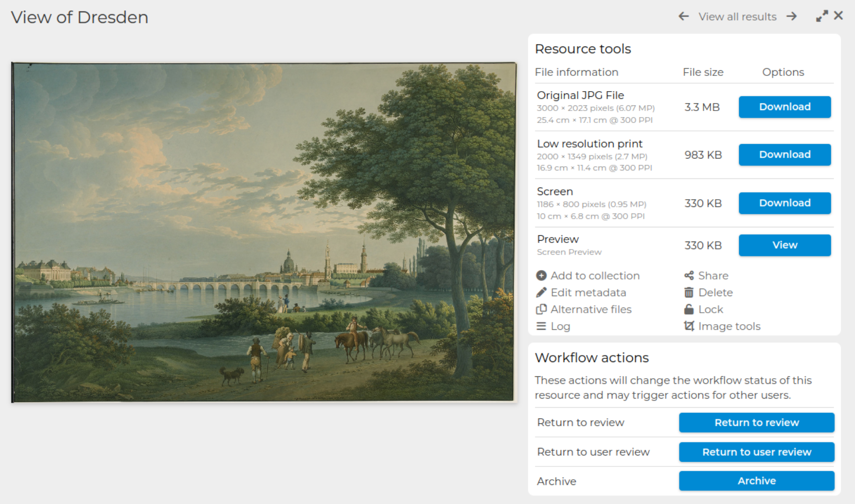Click the blue Return to user review button
This screenshot has height=504, width=855.
(x=757, y=452)
